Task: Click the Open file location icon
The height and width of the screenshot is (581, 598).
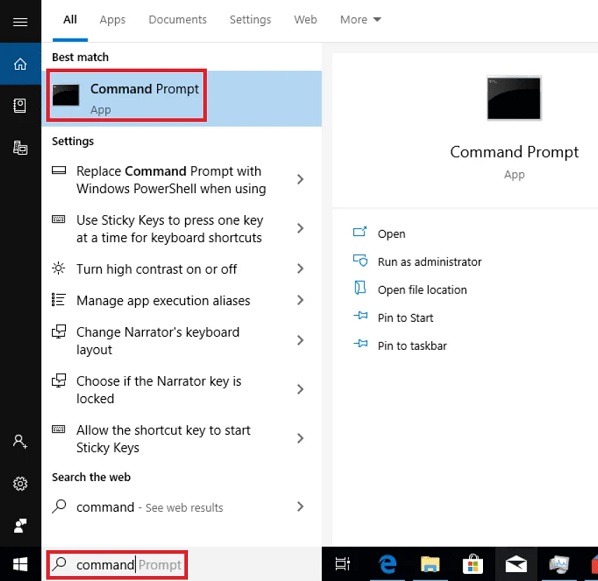Action: tap(360, 288)
